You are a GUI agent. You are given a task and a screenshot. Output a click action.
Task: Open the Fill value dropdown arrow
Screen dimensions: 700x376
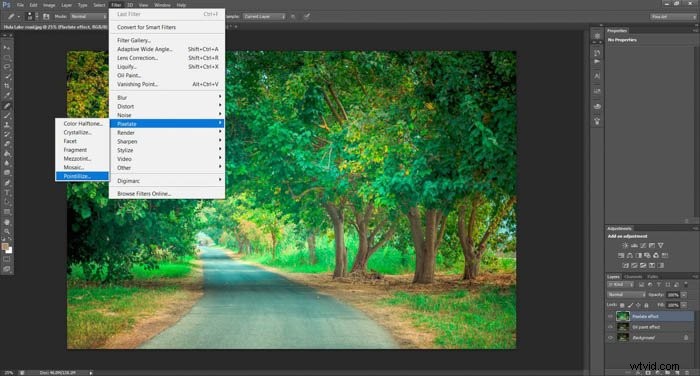[x=684, y=305]
